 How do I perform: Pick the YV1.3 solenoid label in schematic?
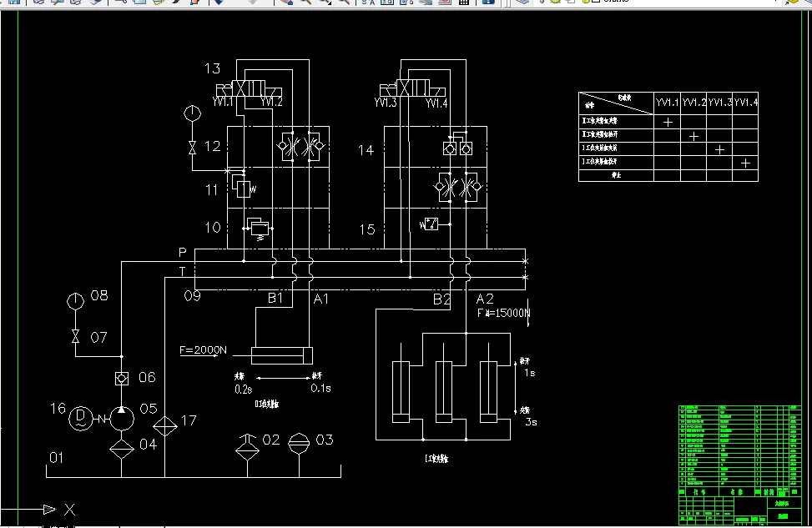pos(386,103)
